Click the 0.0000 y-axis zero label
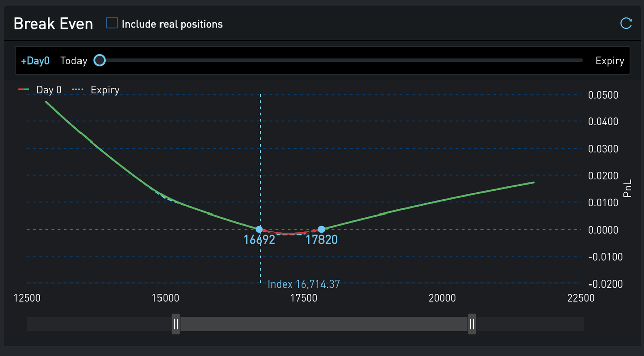The width and height of the screenshot is (644, 356). point(603,230)
